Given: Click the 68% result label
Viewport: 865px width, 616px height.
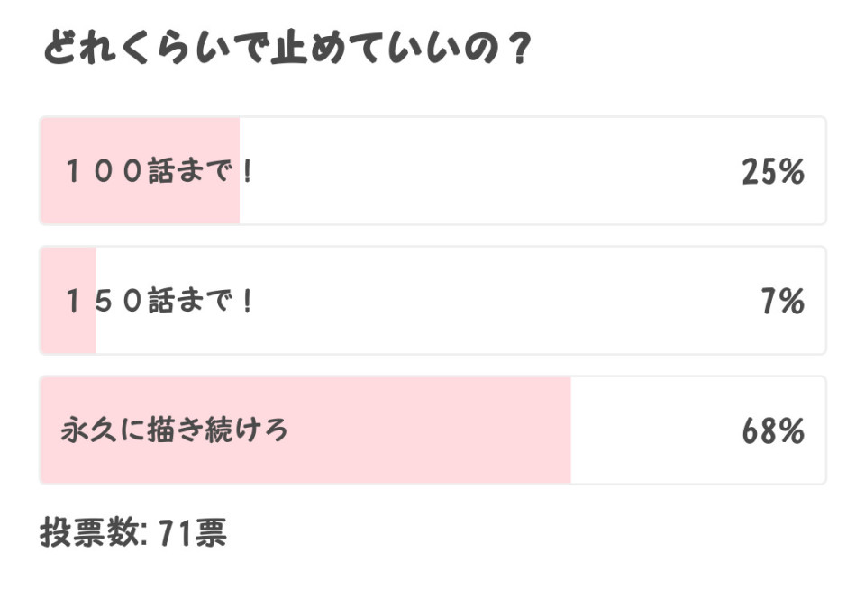Looking at the screenshot, I should point(773,431).
